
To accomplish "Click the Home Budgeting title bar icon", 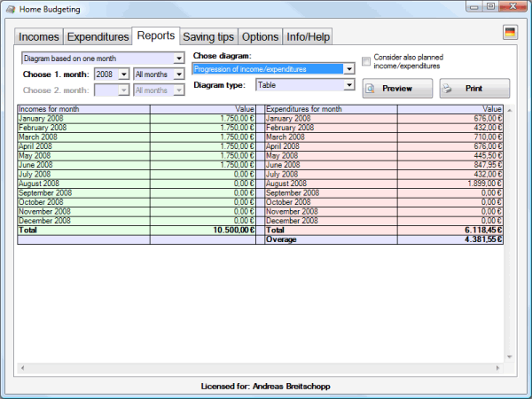I will click(11, 9).
